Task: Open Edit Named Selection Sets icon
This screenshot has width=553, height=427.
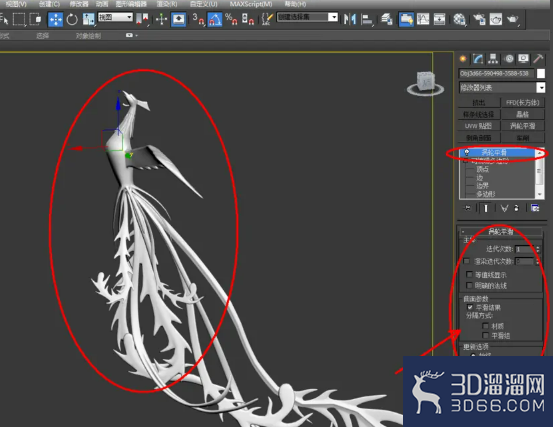Action: tap(267, 19)
